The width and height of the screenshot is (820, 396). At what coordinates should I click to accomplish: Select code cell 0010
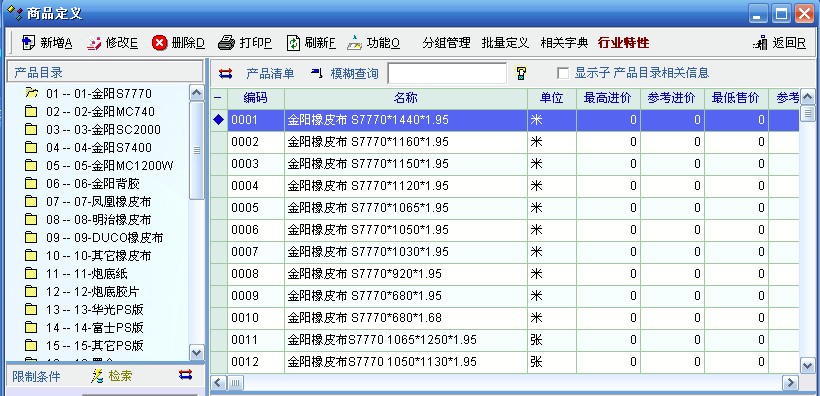[x=256, y=318]
